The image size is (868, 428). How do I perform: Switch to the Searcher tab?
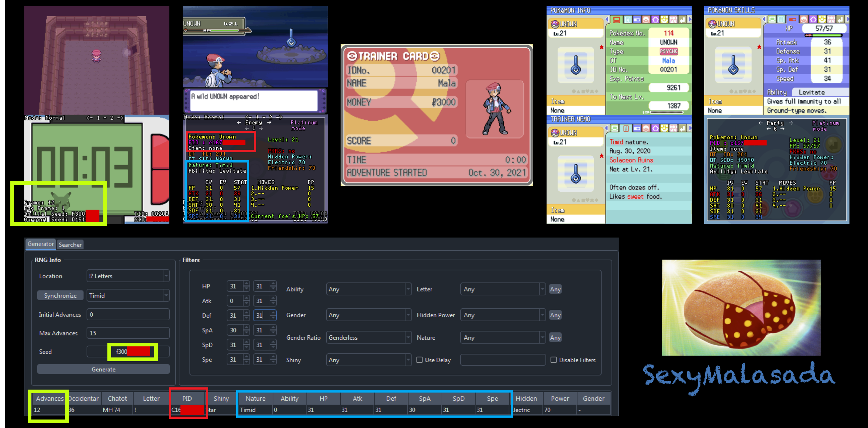(x=70, y=244)
